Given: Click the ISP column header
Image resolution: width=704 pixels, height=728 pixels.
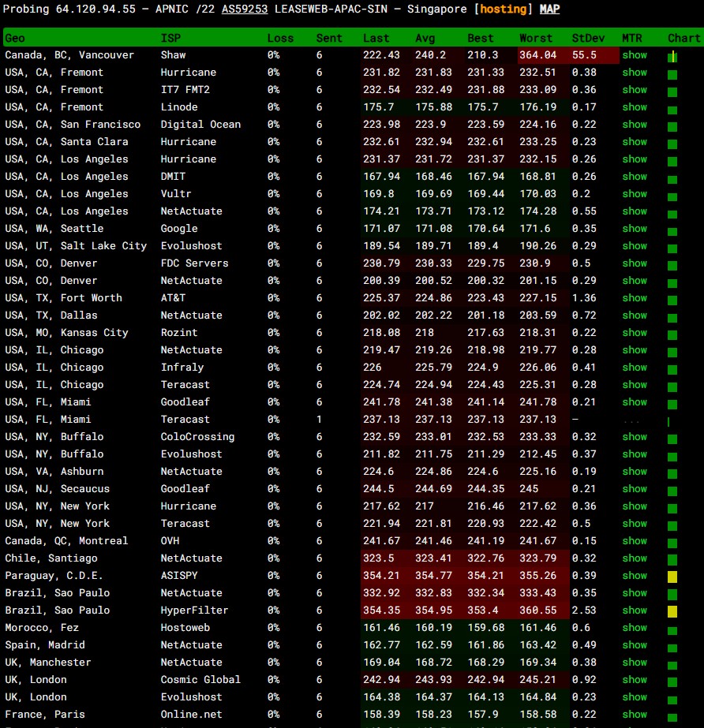Looking at the screenshot, I should click(170, 38).
